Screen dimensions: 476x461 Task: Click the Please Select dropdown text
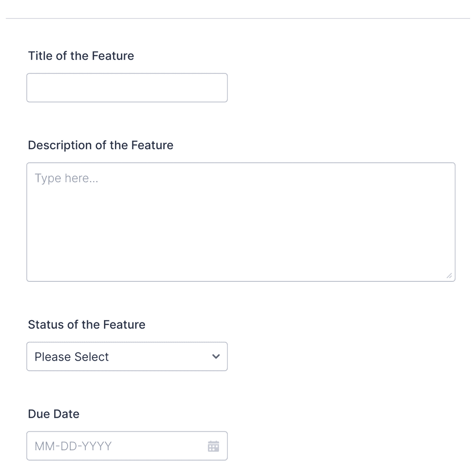(x=71, y=357)
